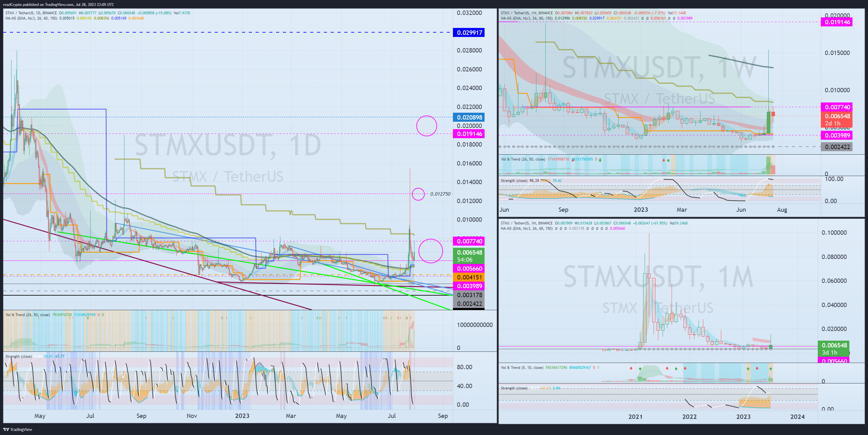The height and width of the screenshot is (435, 868).
Task: Click the 'Sep' label on 1W time axis
Action: click(563, 210)
